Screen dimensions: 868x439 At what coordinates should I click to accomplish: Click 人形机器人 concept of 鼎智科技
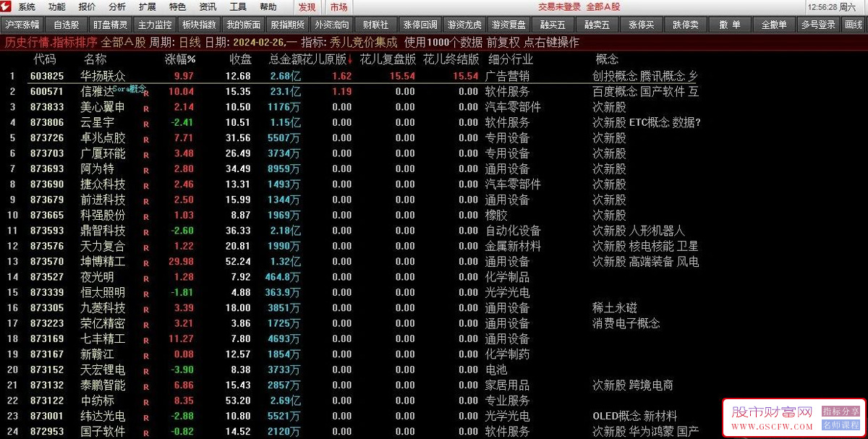(x=658, y=231)
